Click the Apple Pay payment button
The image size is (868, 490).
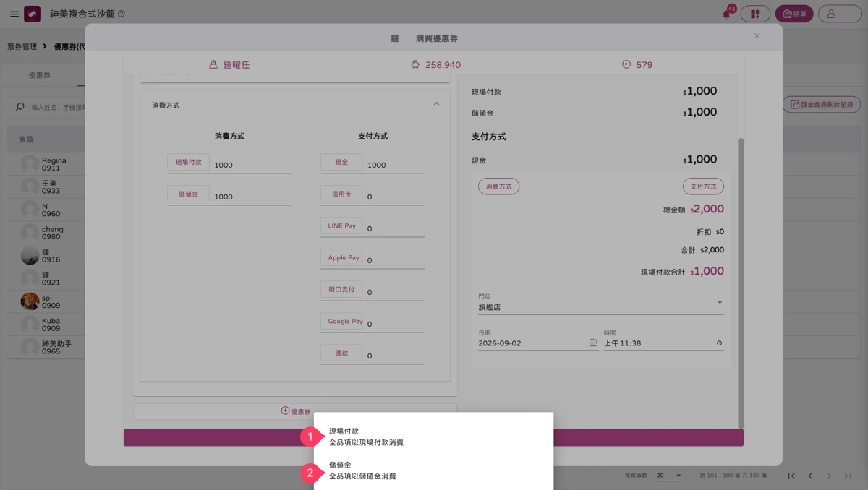point(341,258)
